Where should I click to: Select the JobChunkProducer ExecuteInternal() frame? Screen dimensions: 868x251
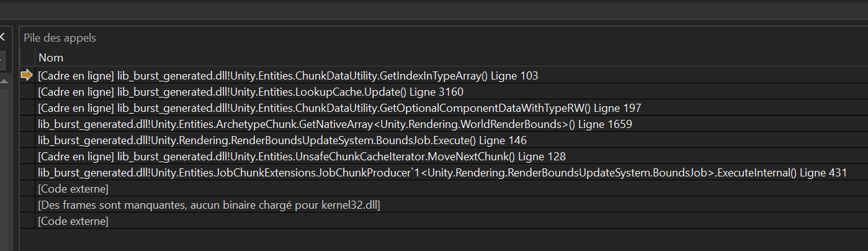point(442,173)
